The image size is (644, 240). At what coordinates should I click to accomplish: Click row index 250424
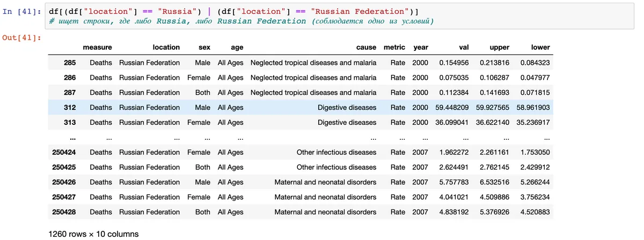pyautogui.click(x=64, y=152)
